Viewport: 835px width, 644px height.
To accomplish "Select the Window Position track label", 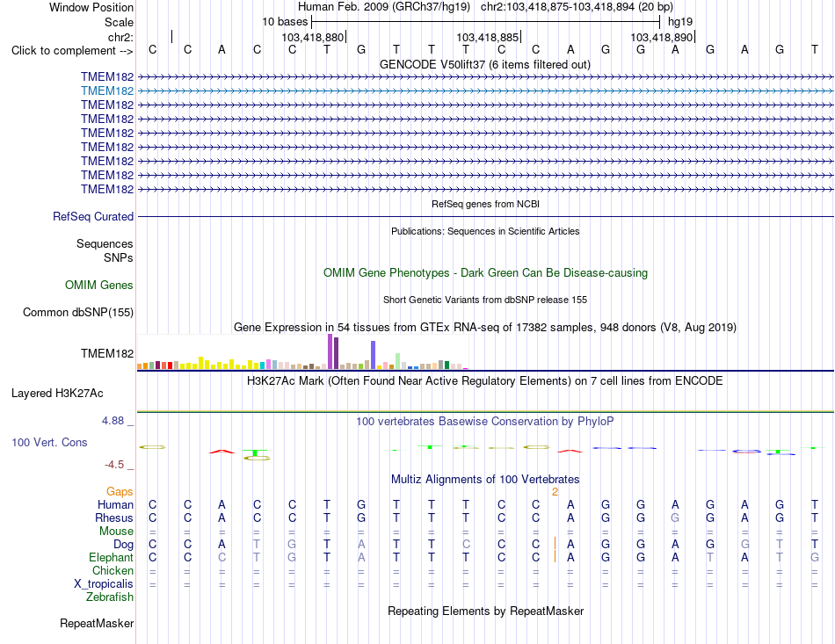I will click(x=91, y=7).
